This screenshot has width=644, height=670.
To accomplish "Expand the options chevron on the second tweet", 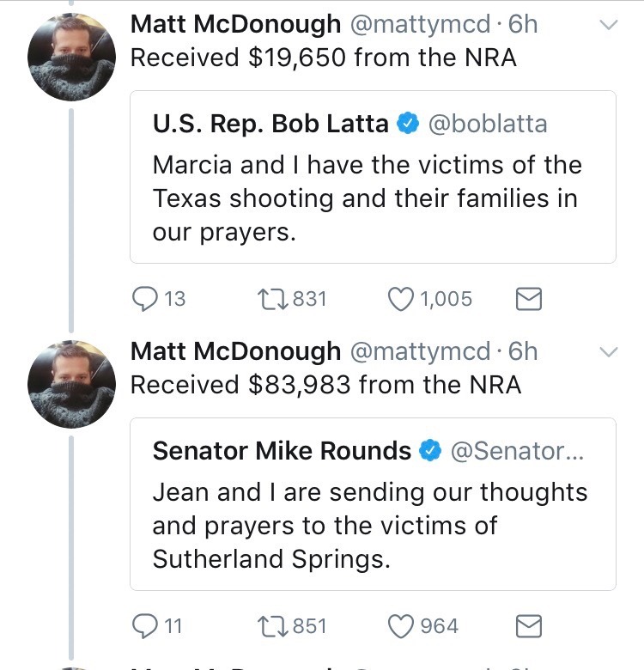I will pyautogui.click(x=607, y=352).
